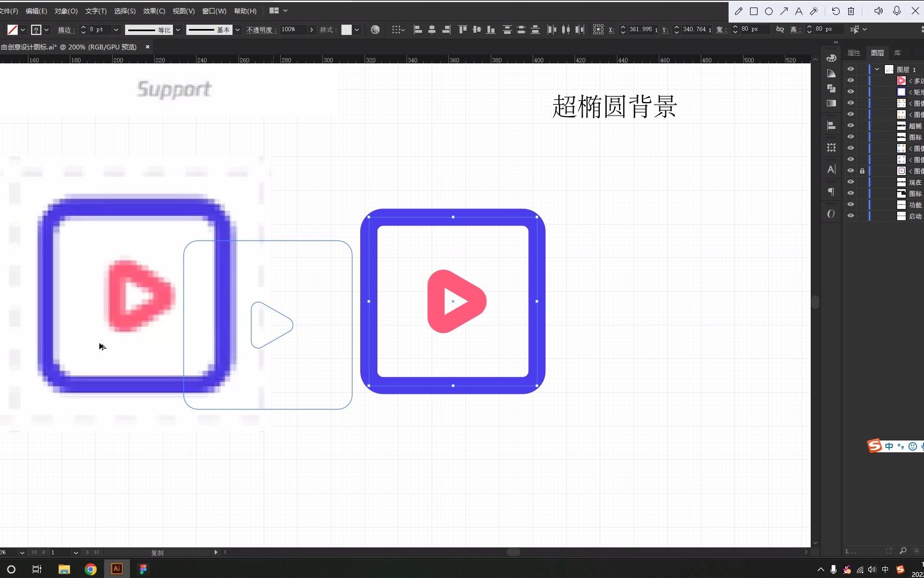Viewport: 924px width, 578px height.
Task: Select the pencil annotation tool
Action: pos(739,11)
